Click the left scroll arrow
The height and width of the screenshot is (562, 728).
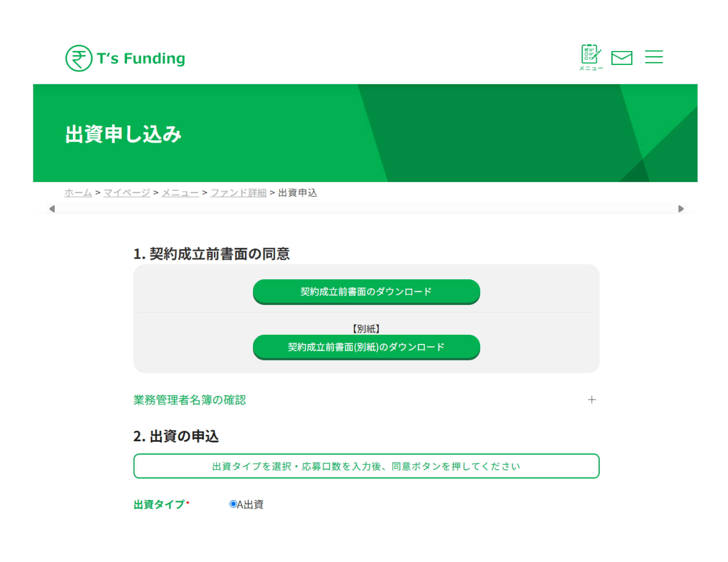tap(52, 209)
